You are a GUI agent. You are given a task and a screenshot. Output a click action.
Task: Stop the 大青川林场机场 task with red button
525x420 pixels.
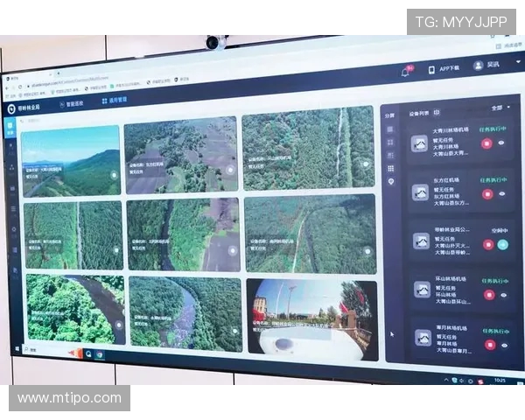coord(486,143)
